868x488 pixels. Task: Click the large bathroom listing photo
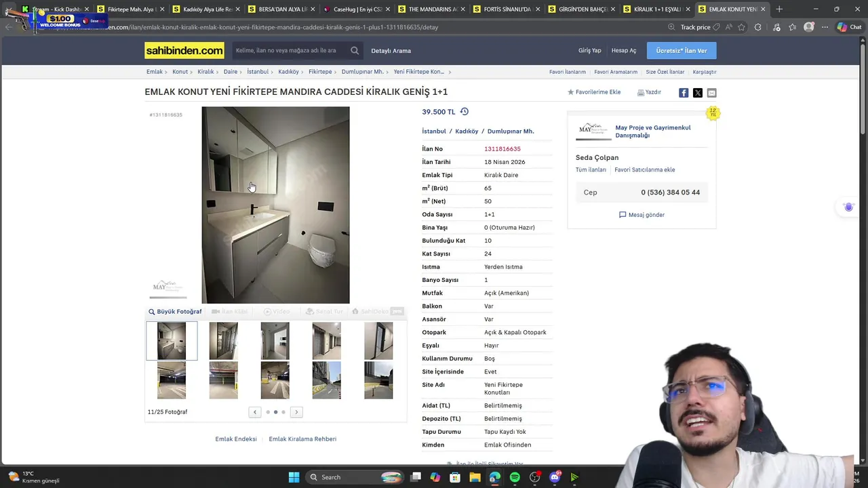(275, 205)
